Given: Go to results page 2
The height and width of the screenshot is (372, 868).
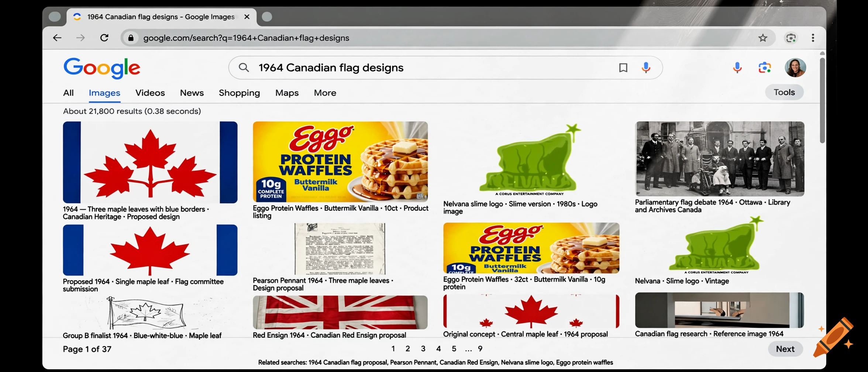Looking at the screenshot, I should coord(407,348).
